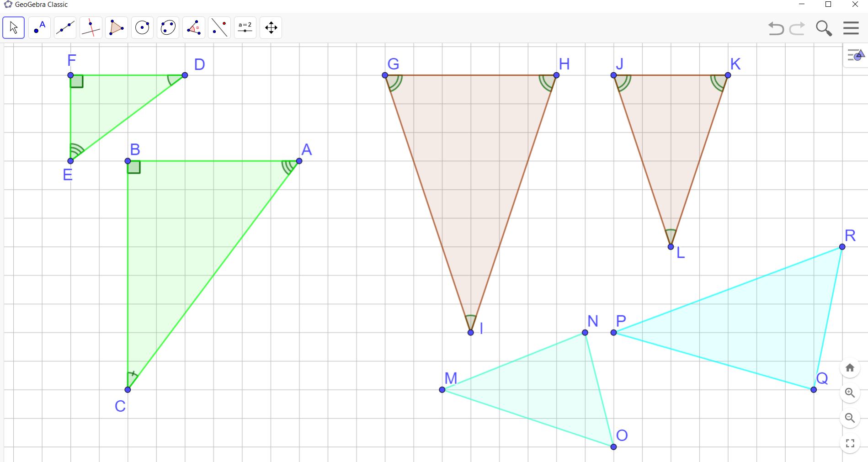Open the hamburger main menu
This screenshot has width=868, height=462.
(851, 28)
